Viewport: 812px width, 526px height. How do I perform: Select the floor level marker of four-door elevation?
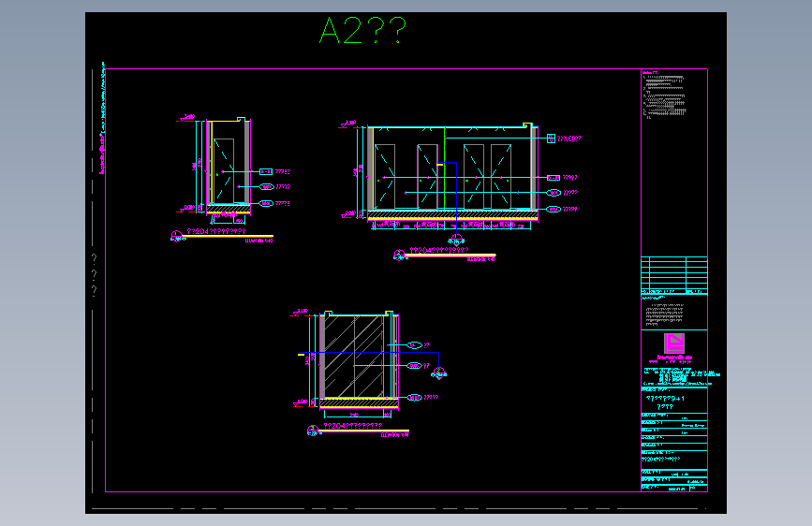point(348,214)
